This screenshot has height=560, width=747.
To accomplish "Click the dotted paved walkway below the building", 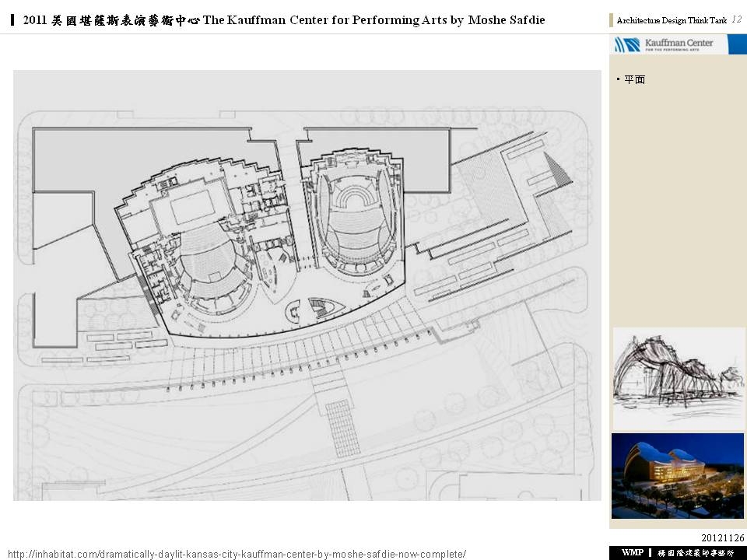I will [x=342, y=428].
